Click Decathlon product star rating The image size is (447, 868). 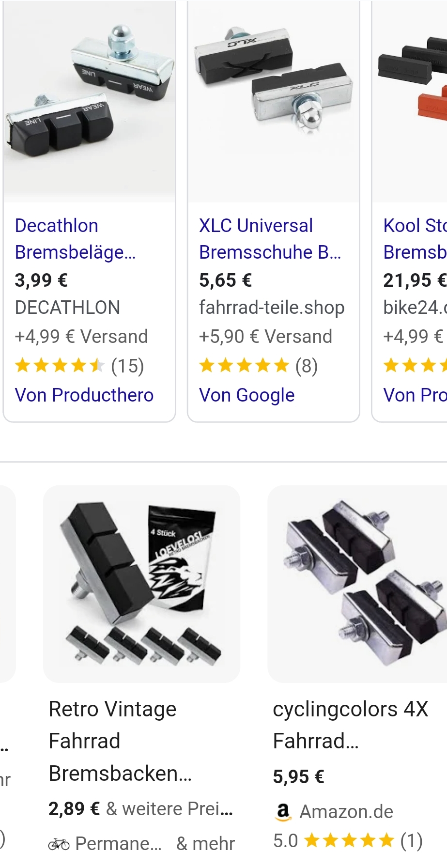[x=60, y=366]
